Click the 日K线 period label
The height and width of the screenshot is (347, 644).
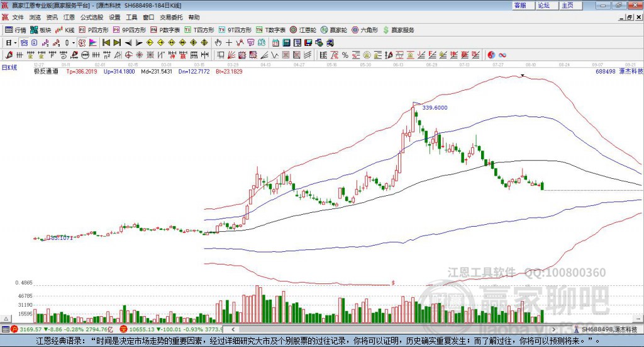click(9, 67)
